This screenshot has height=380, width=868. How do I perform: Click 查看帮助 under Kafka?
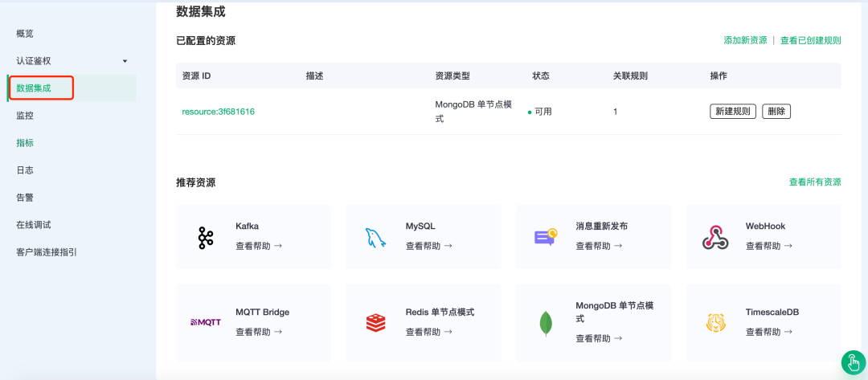[x=259, y=246]
